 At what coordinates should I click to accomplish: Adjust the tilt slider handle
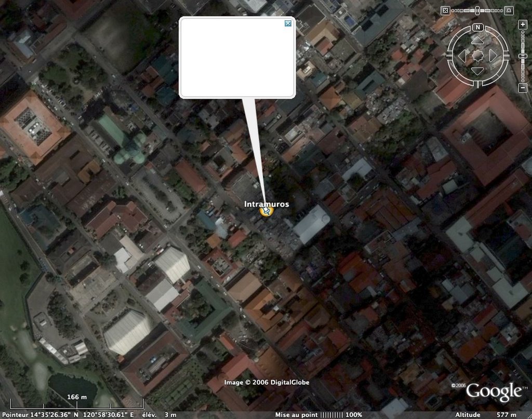coord(477,10)
